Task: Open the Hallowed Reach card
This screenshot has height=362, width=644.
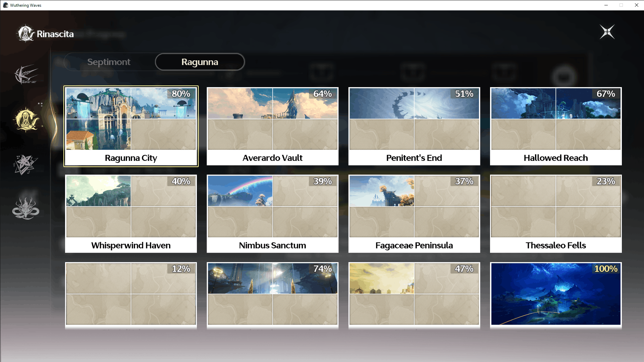Action: coord(556,126)
